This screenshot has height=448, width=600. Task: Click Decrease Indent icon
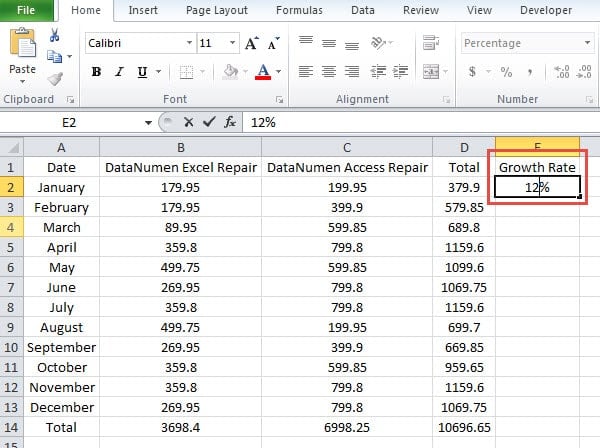[x=378, y=72]
